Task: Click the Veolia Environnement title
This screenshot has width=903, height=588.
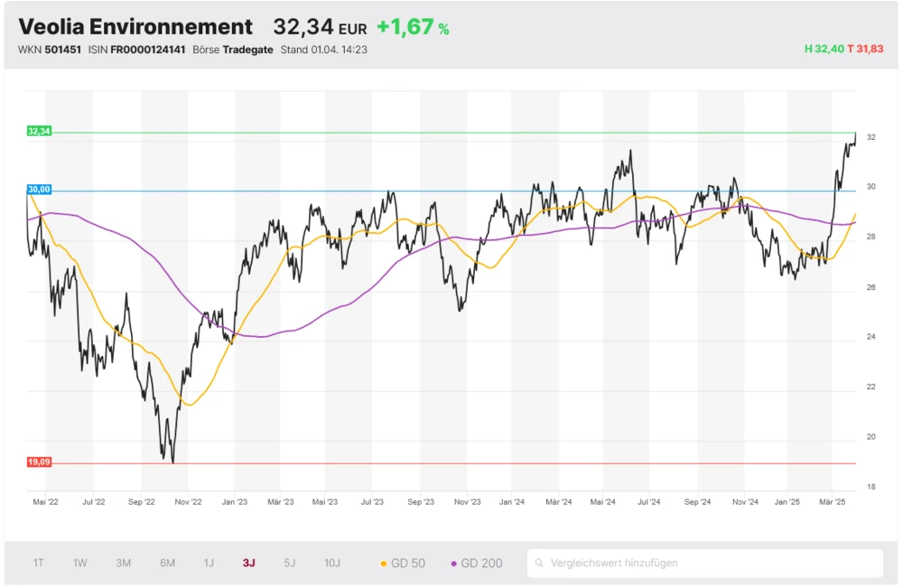Action: click(135, 27)
